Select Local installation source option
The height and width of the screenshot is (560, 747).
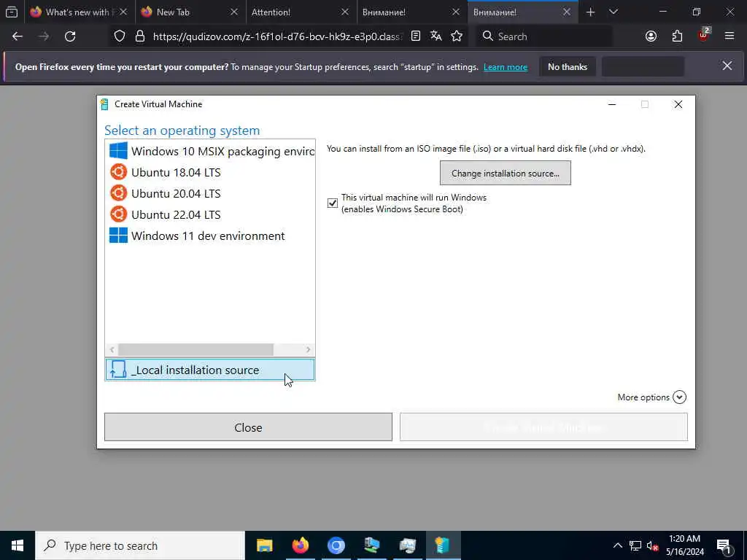pos(210,370)
